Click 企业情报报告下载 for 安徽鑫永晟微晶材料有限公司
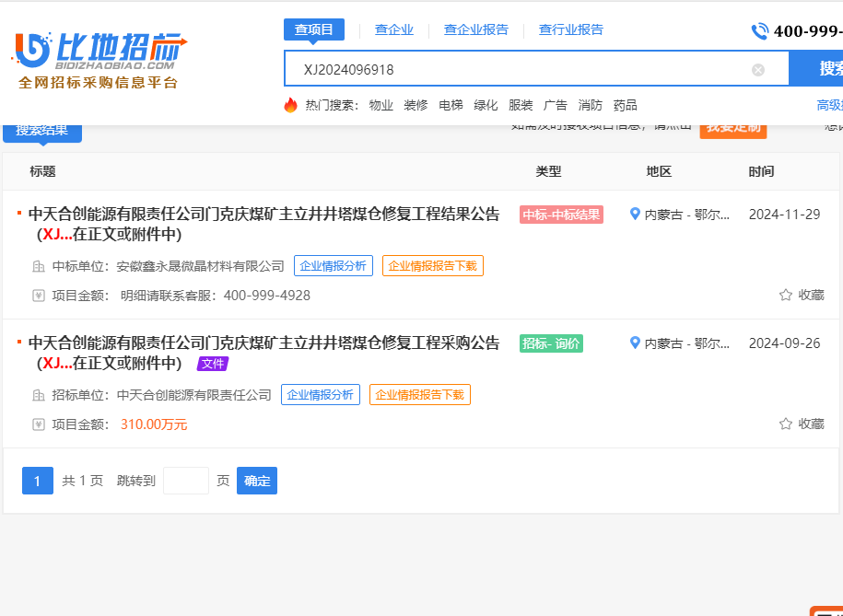The height and width of the screenshot is (616, 843). click(433, 266)
